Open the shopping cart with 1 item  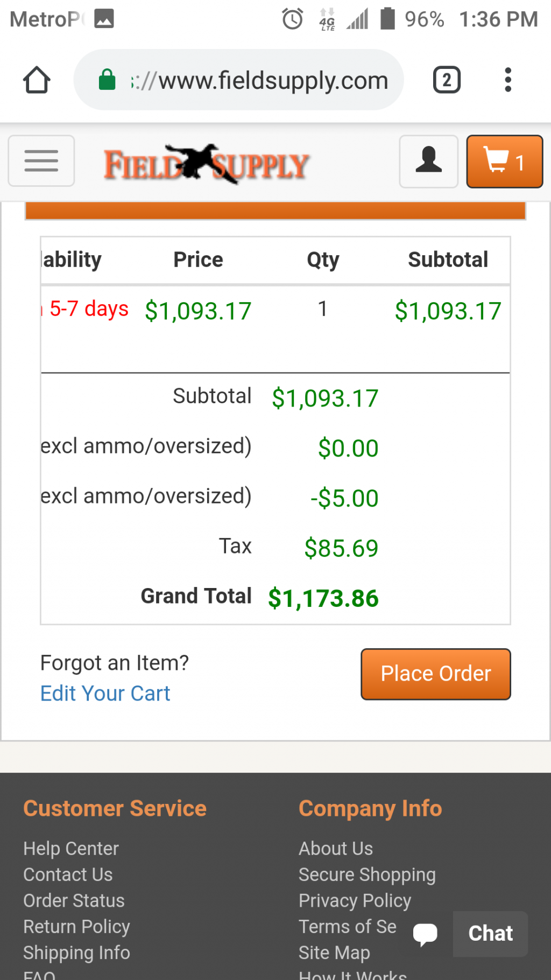(504, 162)
